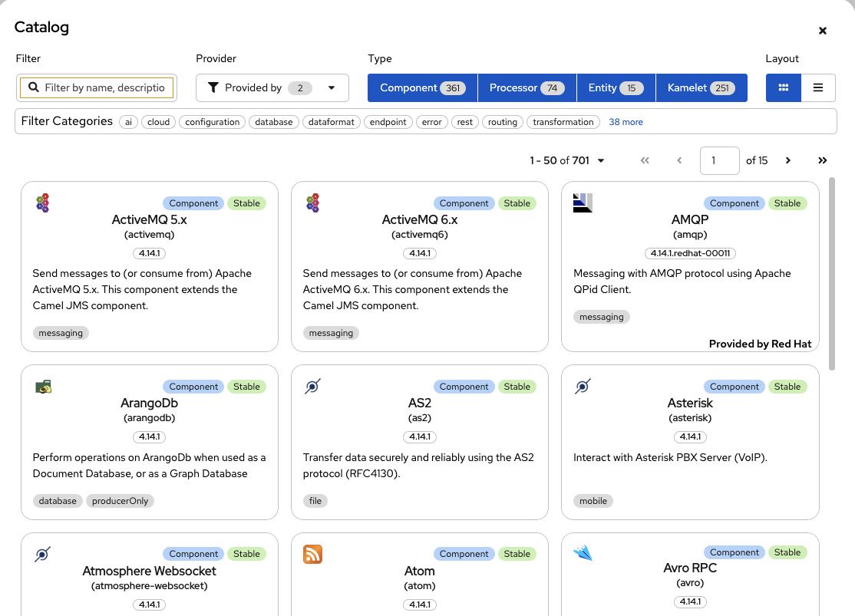Click the messaging tag on AMQP card
The width and height of the screenshot is (855, 616).
point(602,318)
